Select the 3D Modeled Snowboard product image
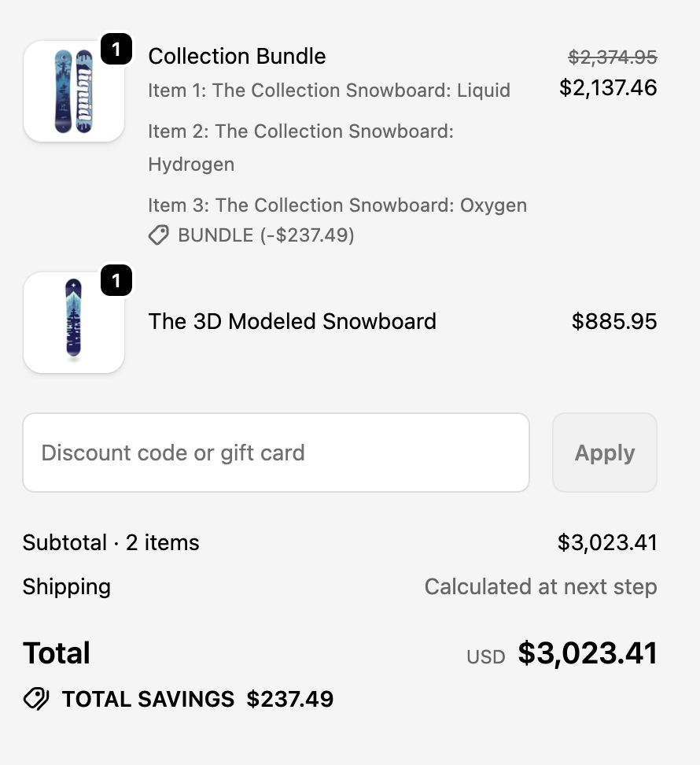700x765 pixels. [x=73, y=322]
